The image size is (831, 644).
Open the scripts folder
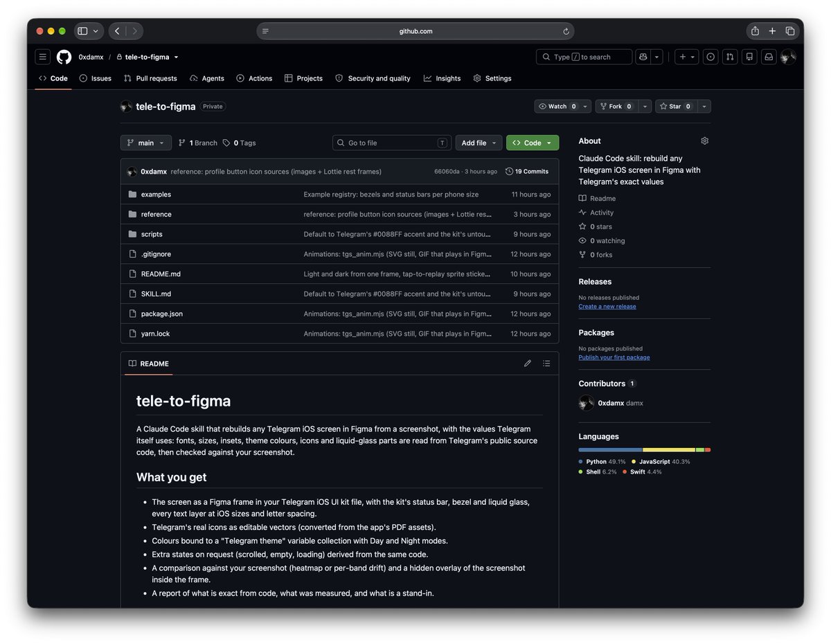[x=152, y=234]
